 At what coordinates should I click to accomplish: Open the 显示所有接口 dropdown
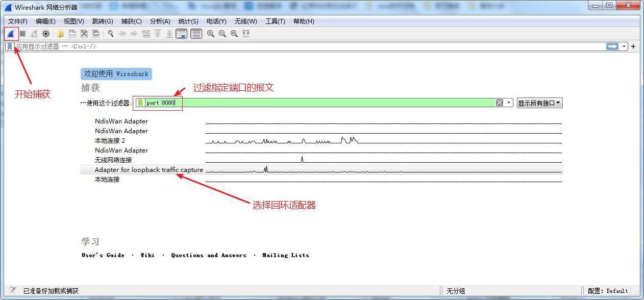point(539,103)
